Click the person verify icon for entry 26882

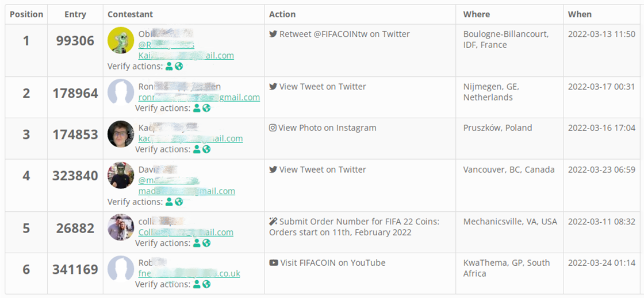tap(197, 243)
